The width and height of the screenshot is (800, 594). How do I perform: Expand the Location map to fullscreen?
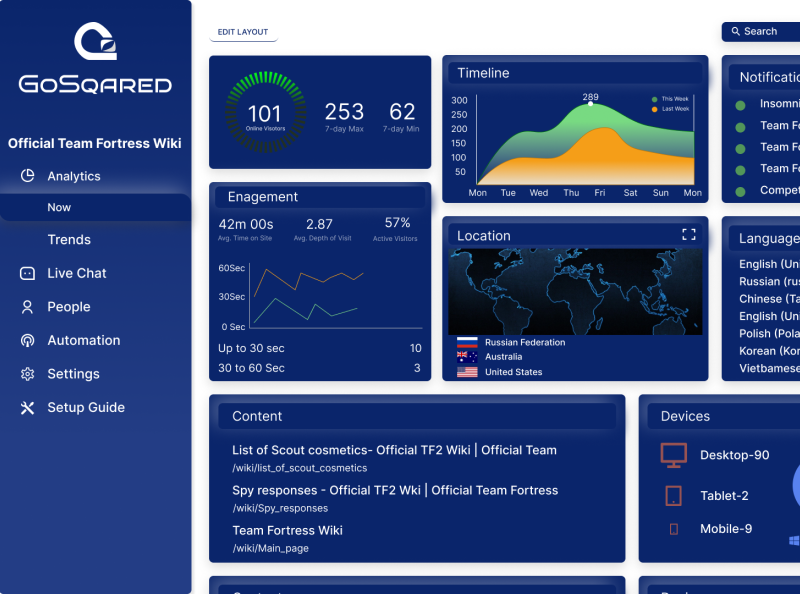tap(688, 234)
